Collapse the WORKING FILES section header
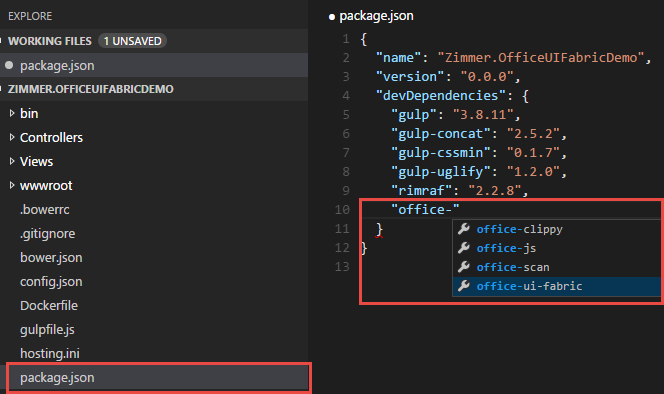This screenshot has width=664, height=394. (50, 41)
